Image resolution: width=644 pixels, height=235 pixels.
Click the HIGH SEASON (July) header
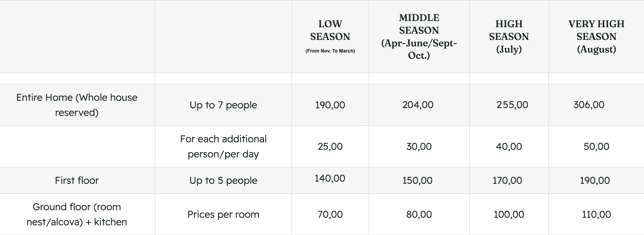[509, 36]
